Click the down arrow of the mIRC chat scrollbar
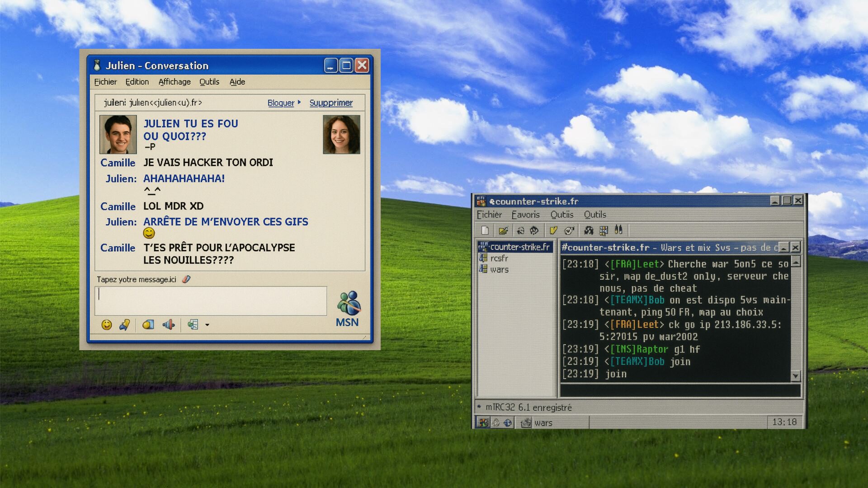The height and width of the screenshot is (488, 868). coord(796,376)
